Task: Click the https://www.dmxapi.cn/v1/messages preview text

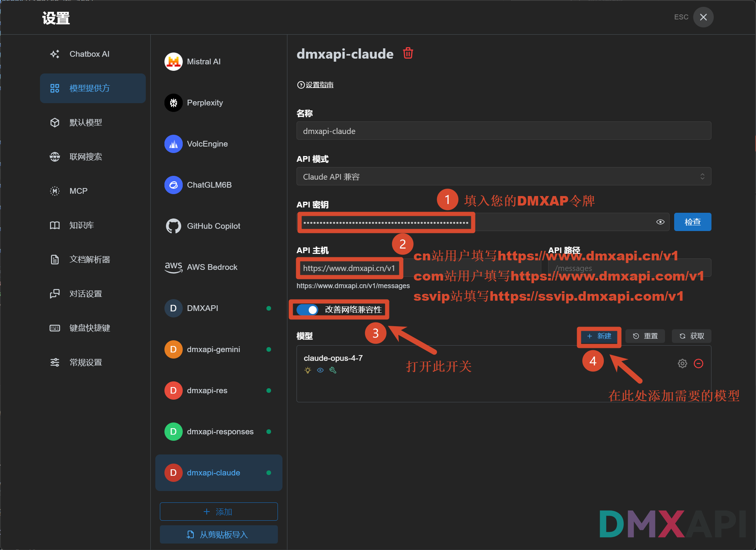Action: [353, 286]
